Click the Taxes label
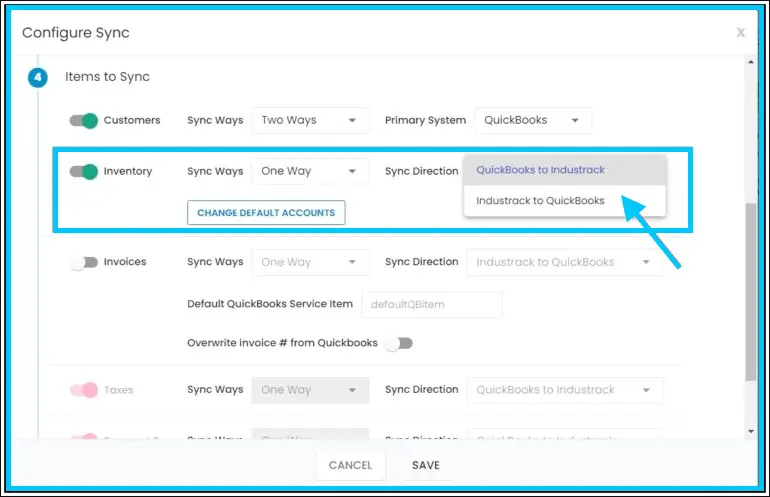The image size is (770, 497). 118,390
